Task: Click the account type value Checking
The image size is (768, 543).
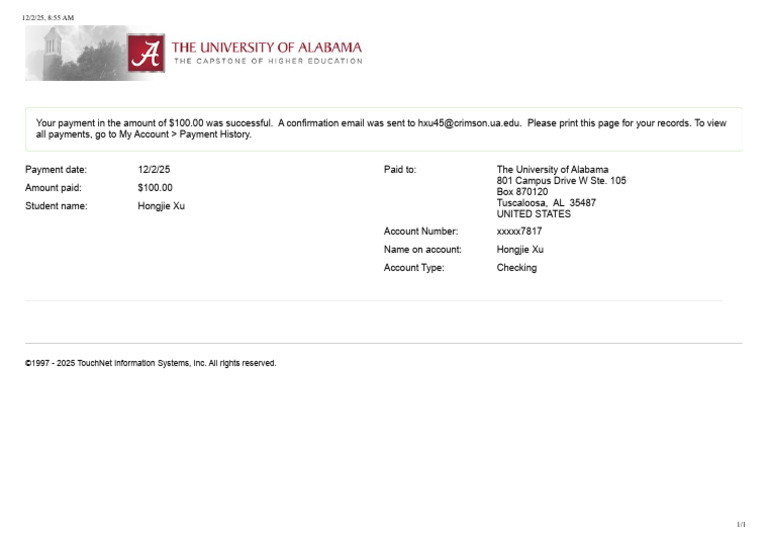Action: point(516,268)
